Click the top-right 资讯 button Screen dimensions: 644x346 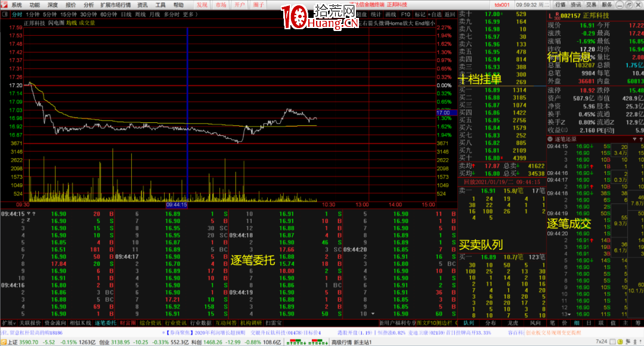pos(576,5)
